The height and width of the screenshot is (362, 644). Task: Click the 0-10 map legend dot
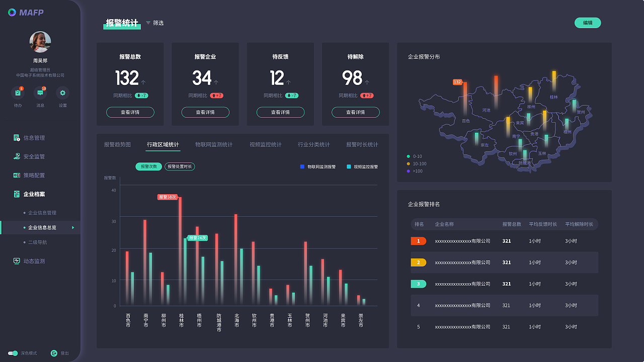click(x=409, y=156)
